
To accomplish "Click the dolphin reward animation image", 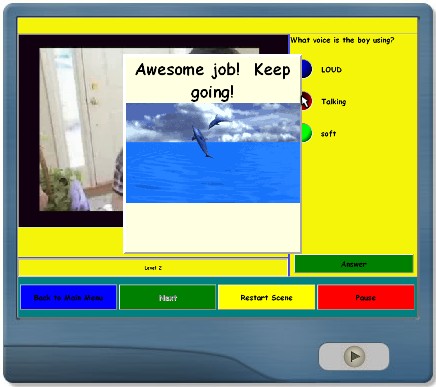I will point(213,153).
